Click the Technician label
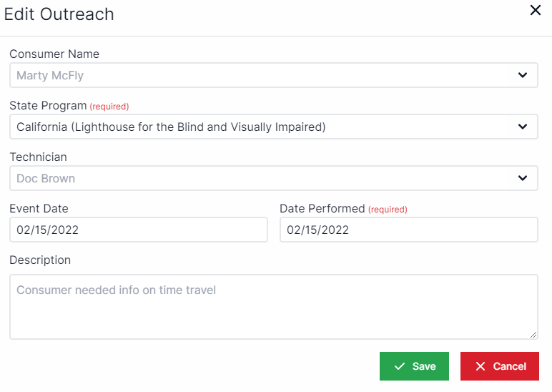The image size is (552, 392). 38,157
